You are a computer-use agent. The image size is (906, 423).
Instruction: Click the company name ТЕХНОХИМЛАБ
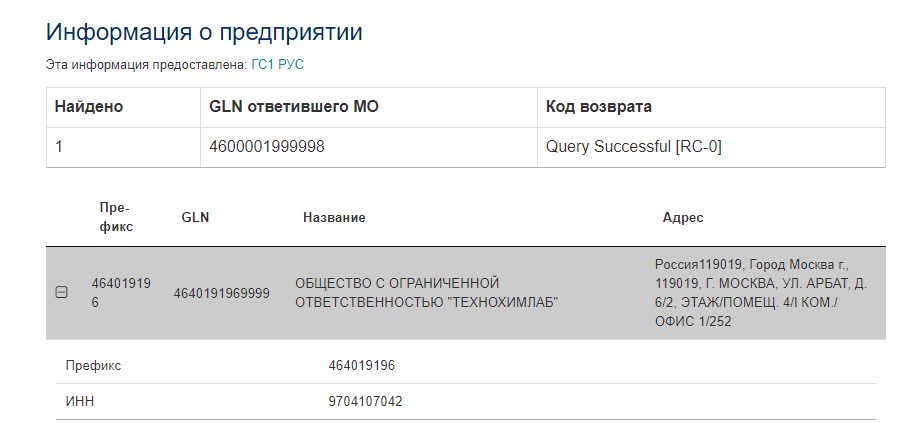point(426,293)
